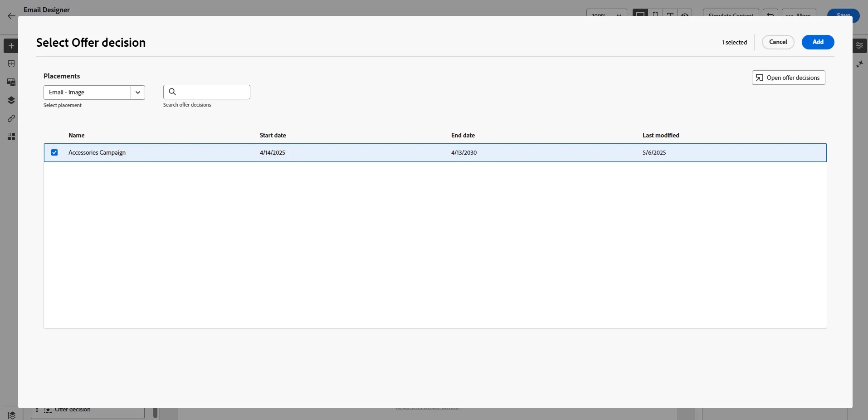The height and width of the screenshot is (420, 868).
Task: Click the sparkle AI assistant icon on right
Action: pyautogui.click(x=859, y=64)
